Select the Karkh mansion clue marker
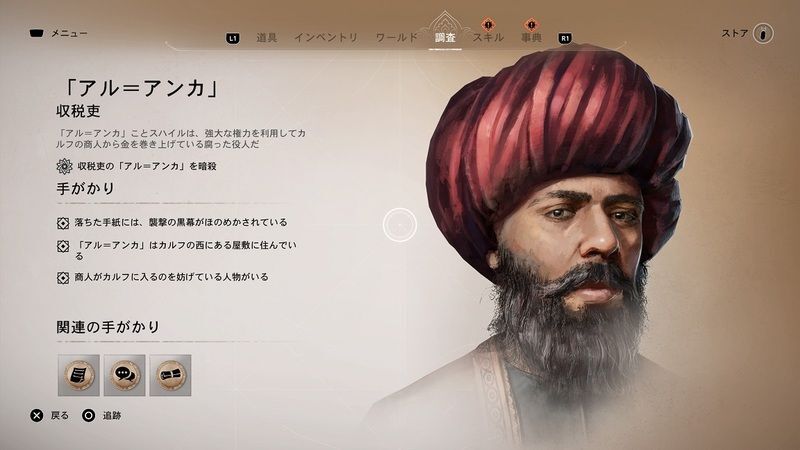800x450 pixels. pos(63,246)
